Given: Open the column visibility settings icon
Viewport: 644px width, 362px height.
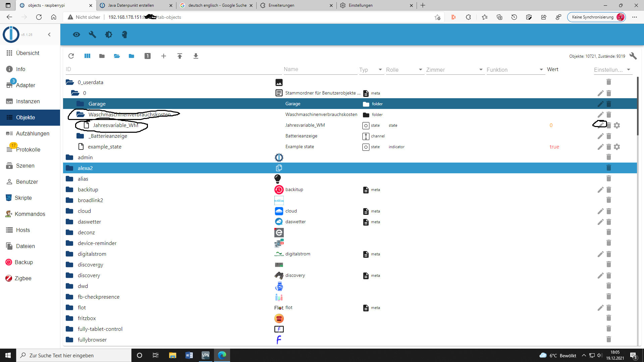Looking at the screenshot, I should (x=87, y=56).
